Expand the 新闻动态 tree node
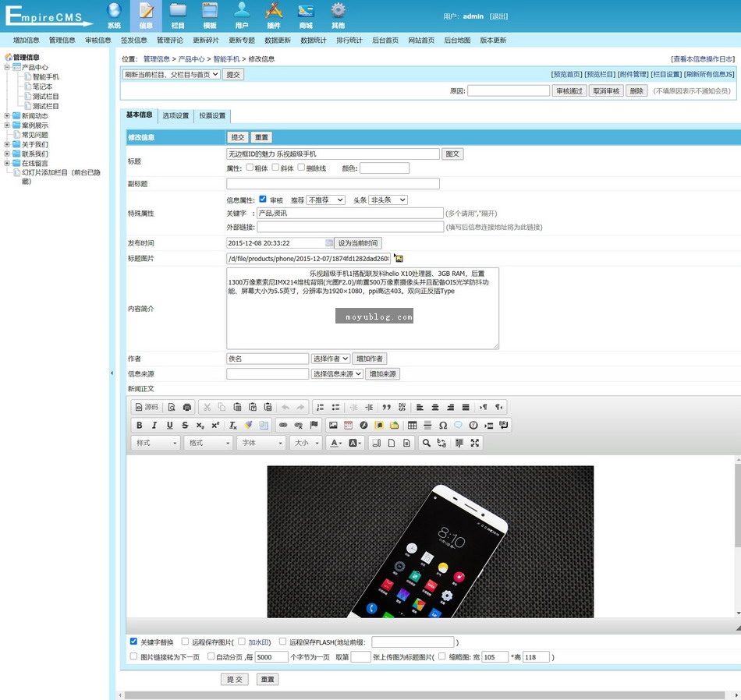This screenshot has width=741, height=700. [x=7, y=115]
